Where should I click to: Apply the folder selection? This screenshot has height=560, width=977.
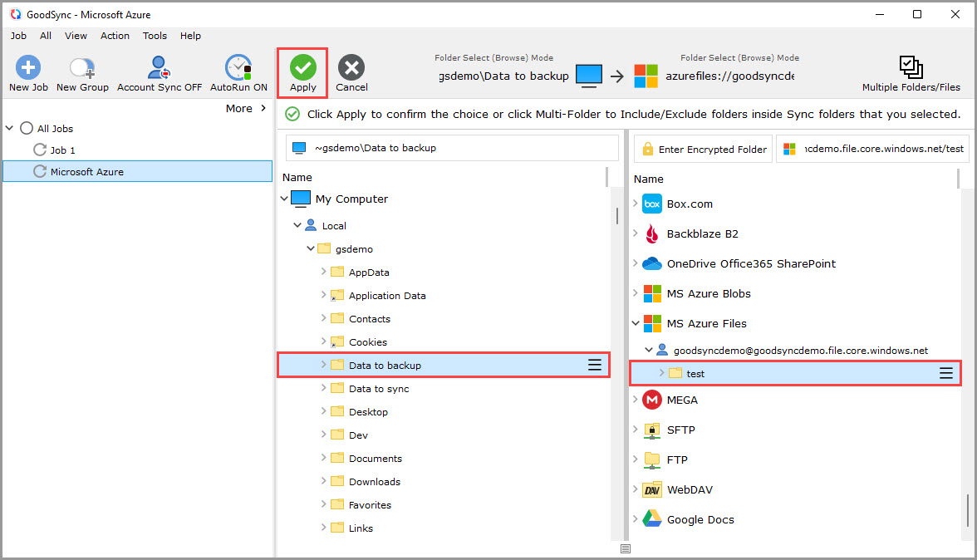click(302, 72)
